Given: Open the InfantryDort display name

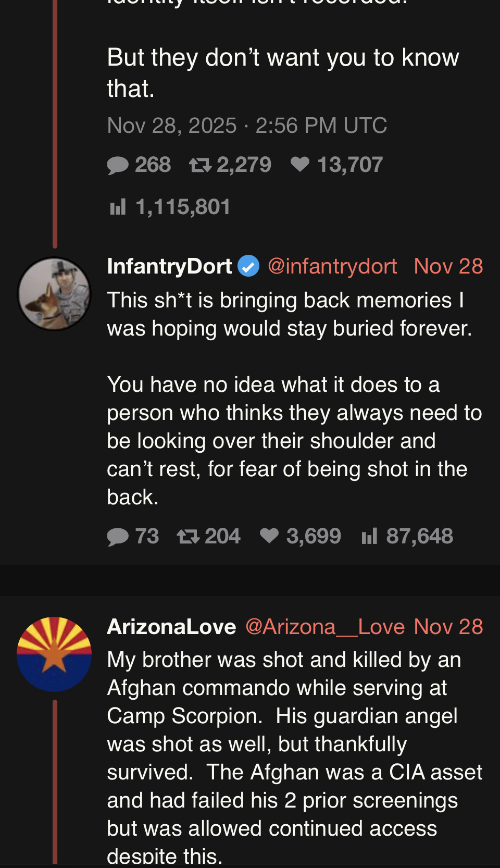Looking at the screenshot, I should [169, 266].
